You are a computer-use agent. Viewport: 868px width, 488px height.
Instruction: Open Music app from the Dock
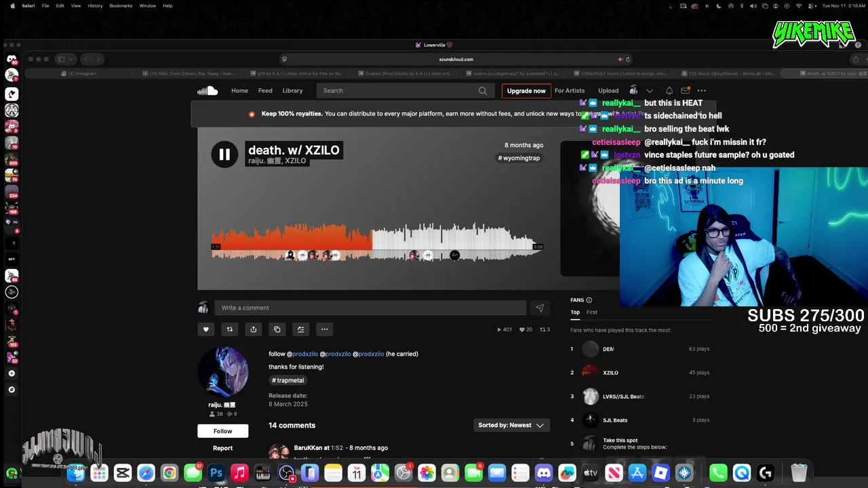click(239, 473)
